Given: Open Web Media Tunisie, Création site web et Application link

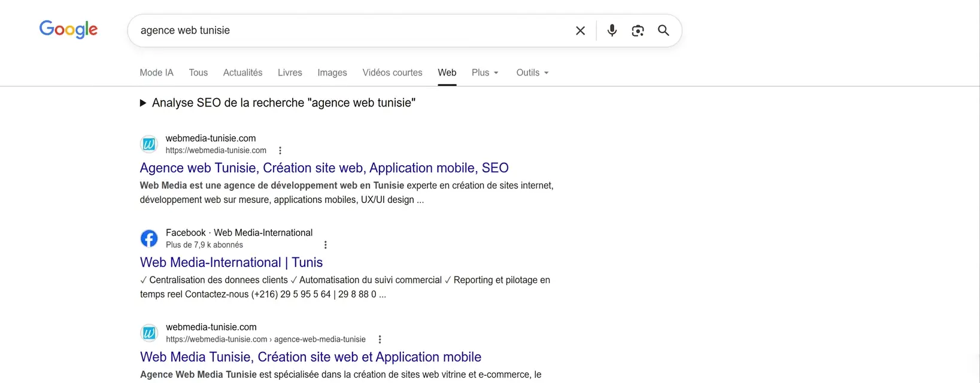Looking at the screenshot, I should pos(311,357).
